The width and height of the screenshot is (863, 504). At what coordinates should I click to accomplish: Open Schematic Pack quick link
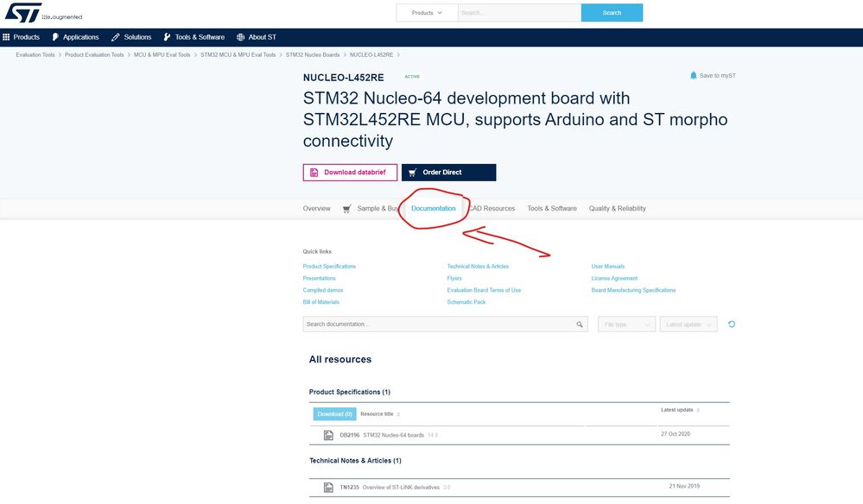tap(466, 302)
